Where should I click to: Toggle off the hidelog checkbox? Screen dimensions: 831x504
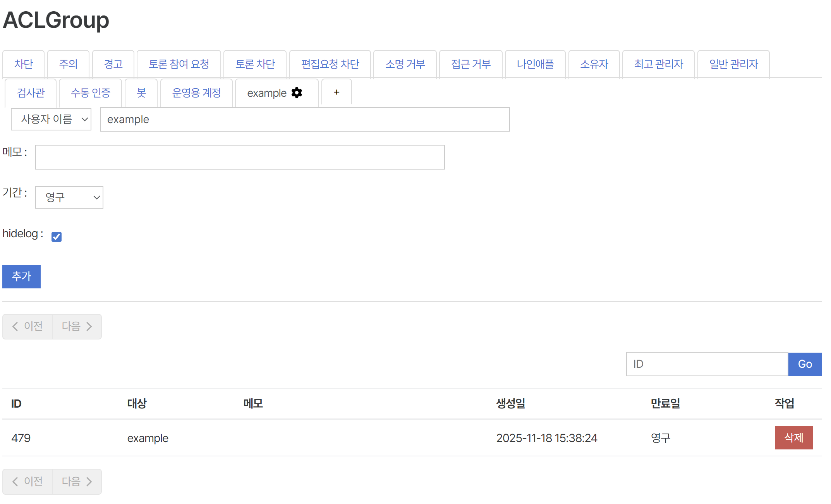coord(56,237)
